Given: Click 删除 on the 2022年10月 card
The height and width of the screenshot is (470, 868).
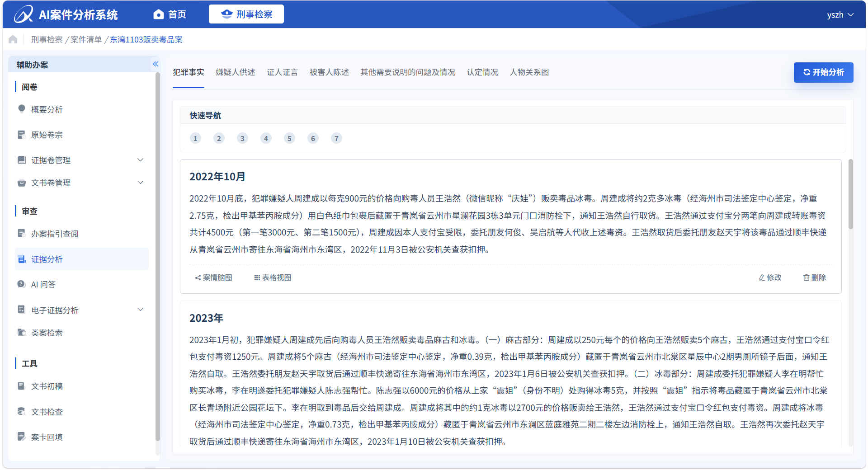Looking at the screenshot, I should (x=814, y=277).
